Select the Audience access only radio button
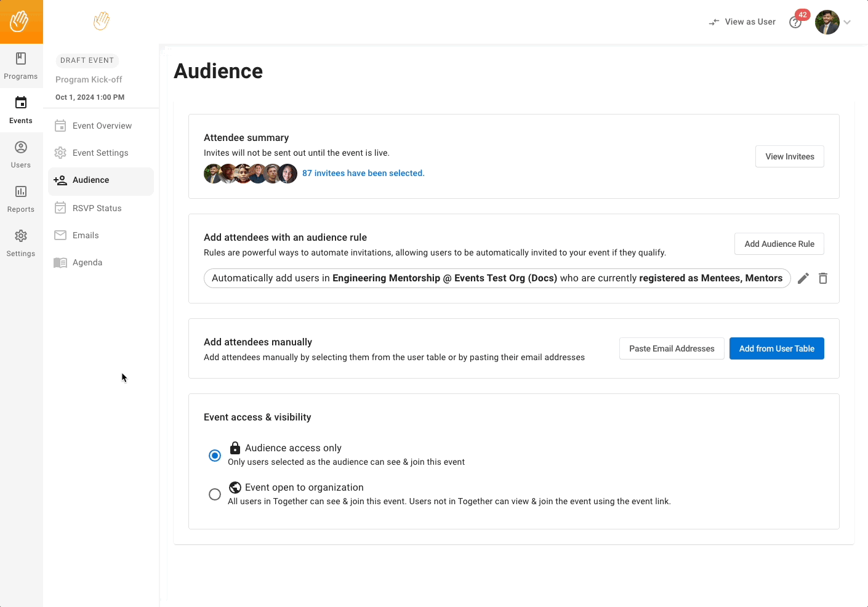Viewport: 868px width, 607px height. tap(215, 456)
